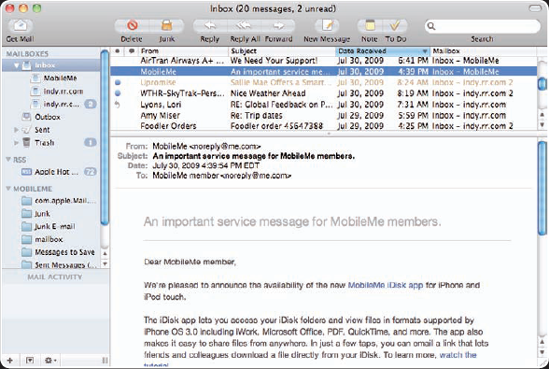Collapse the MOBILEME section

pyautogui.click(x=8, y=189)
